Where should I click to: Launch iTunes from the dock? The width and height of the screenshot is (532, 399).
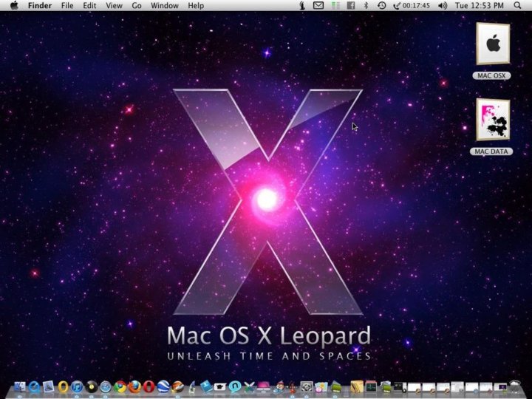pyautogui.click(x=77, y=386)
